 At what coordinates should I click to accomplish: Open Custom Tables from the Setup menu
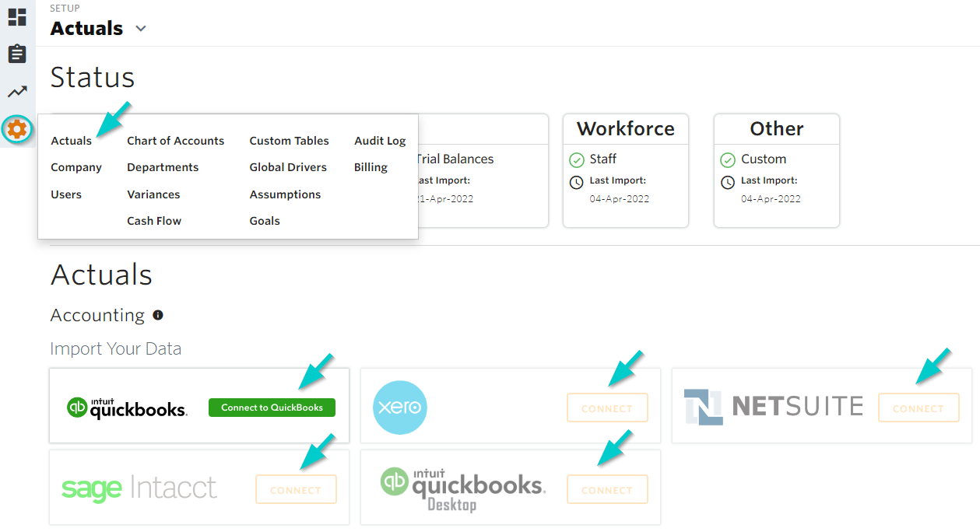290,141
